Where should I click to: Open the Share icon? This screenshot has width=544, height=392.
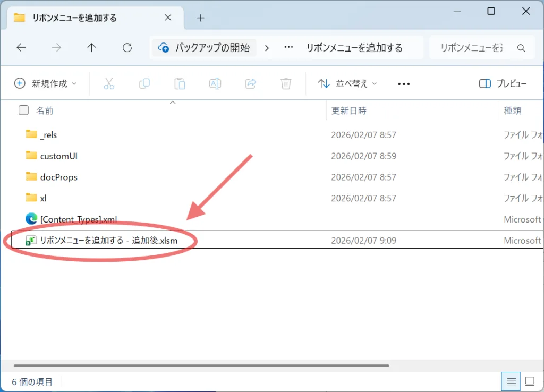[x=250, y=83]
